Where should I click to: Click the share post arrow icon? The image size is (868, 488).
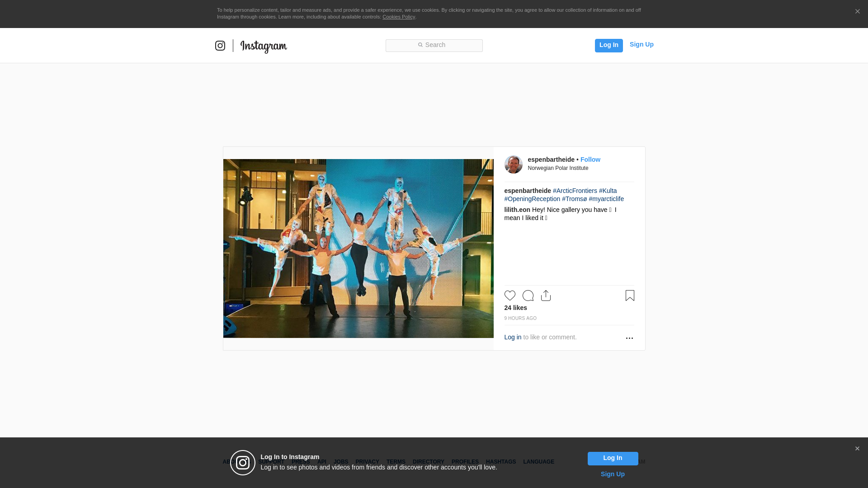point(546,296)
